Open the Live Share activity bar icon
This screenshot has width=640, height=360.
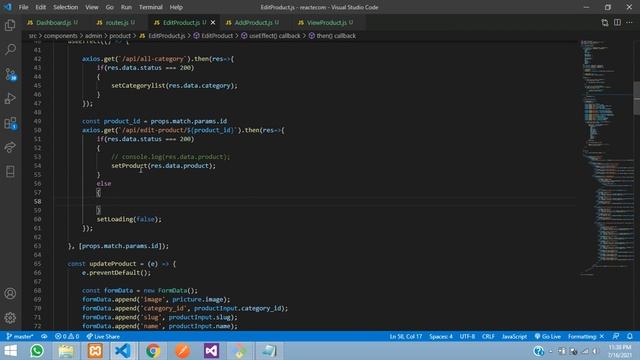tap(10, 147)
